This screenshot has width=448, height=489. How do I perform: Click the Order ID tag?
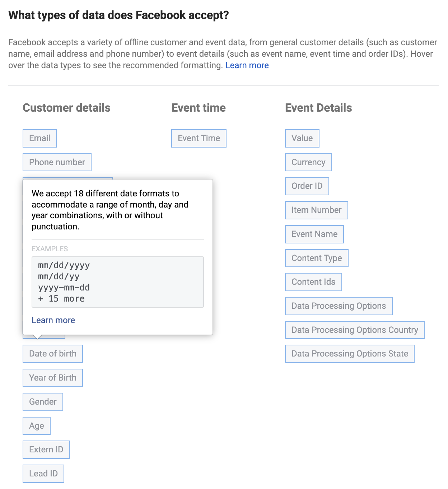click(307, 186)
